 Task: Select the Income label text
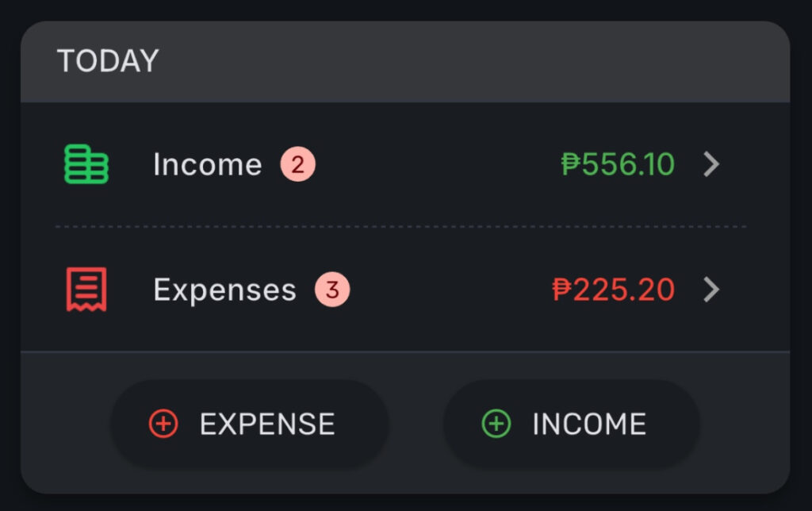pyautogui.click(x=207, y=165)
